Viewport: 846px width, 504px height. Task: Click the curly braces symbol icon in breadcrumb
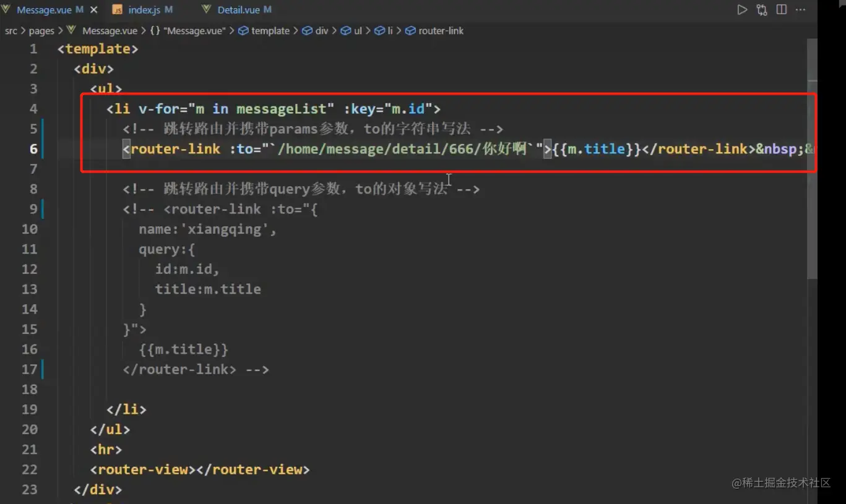(x=155, y=31)
